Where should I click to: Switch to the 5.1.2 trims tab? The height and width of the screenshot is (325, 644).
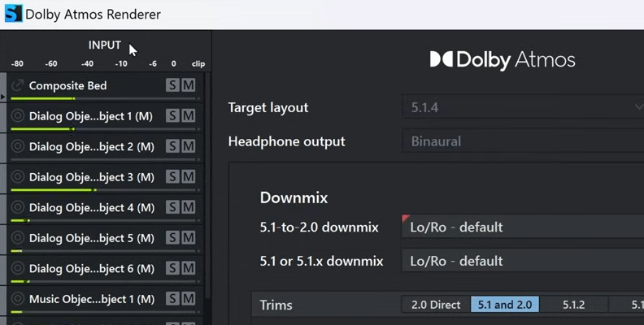click(573, 305)
